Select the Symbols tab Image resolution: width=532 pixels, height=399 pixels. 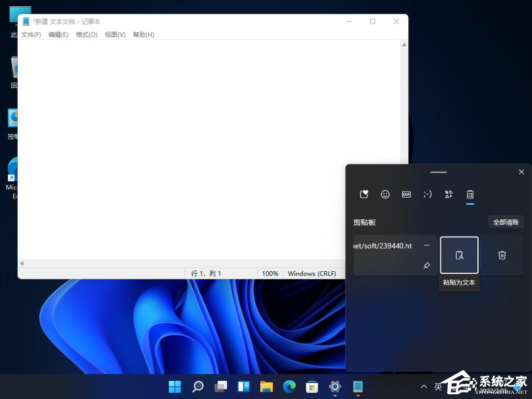(x=449, y=194)
